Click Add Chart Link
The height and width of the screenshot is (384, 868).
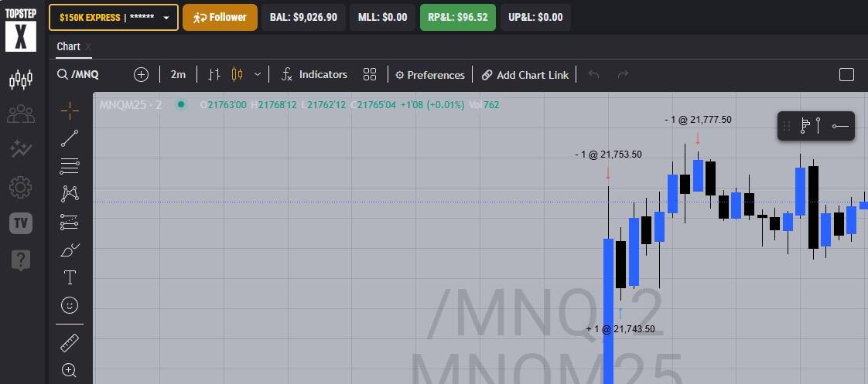(x=525, y=75)
